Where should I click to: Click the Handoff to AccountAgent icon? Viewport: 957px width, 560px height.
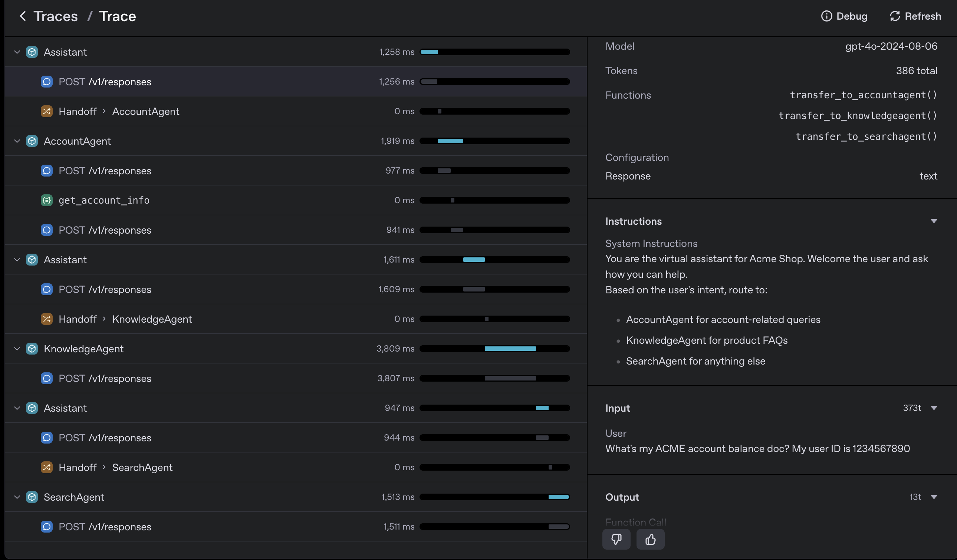tap(46, 111)
